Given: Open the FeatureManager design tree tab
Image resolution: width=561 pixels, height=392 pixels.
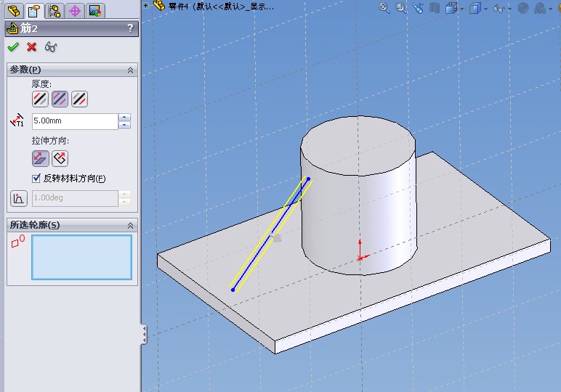Looking at the screenshot, I should click(13, 11).
